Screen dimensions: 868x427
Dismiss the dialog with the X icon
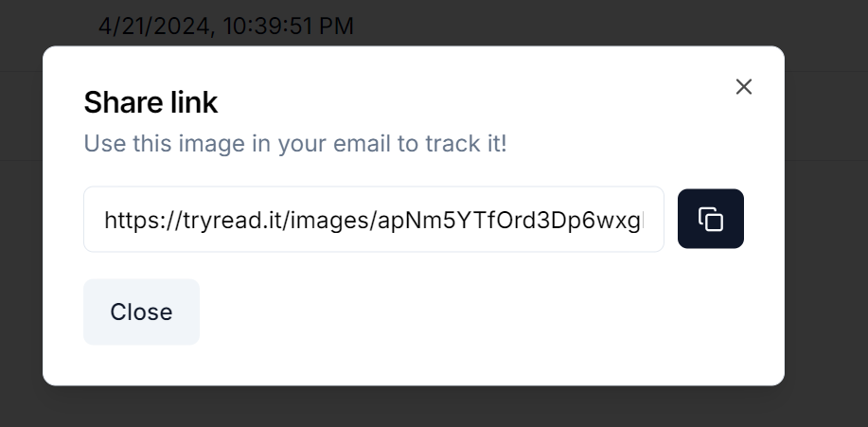(x=743, y=86)
